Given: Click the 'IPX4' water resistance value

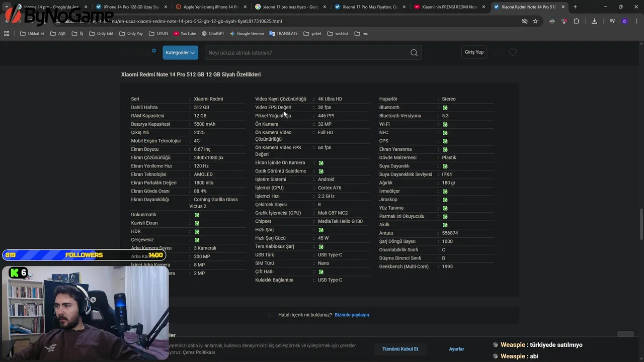Looking at the screenshot, I should click(447, 174).
